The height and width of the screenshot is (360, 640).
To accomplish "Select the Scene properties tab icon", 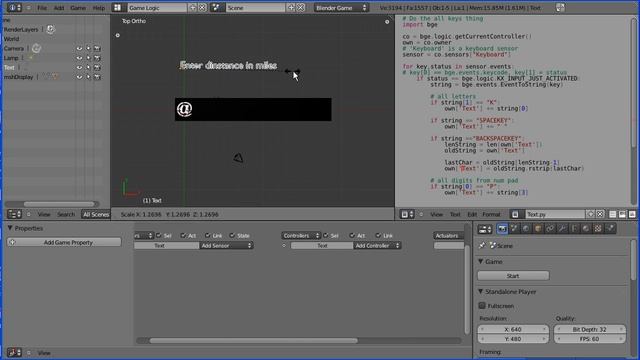I will [x=514, y=229].
